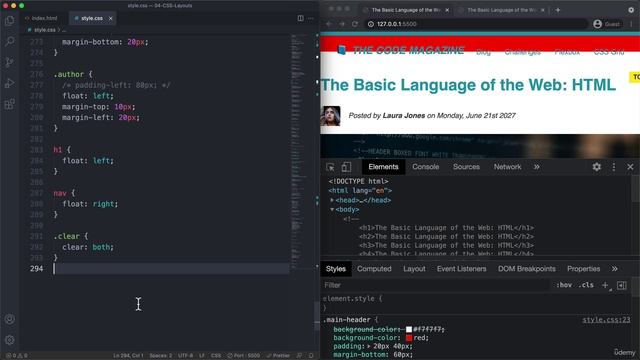Change the CSS language mode
The height and width of the screenshot is (360, 640).
tap(216, 356)
